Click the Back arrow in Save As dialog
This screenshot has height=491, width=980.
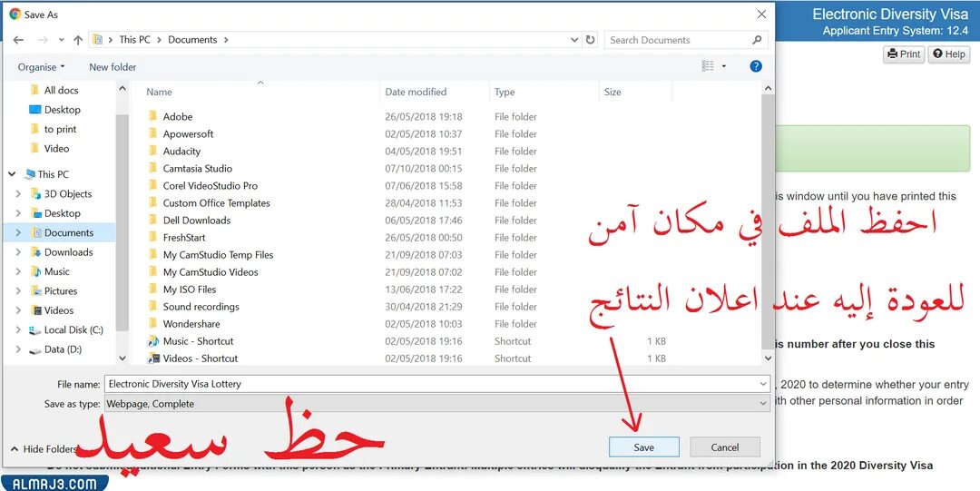pos(18,40)
